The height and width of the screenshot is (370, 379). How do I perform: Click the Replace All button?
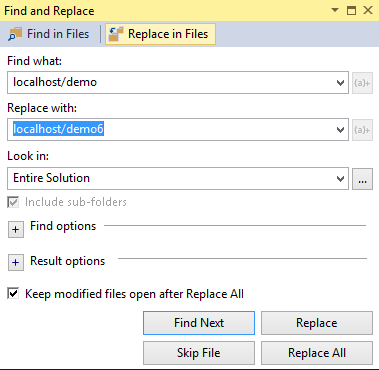tap(317, 353)
